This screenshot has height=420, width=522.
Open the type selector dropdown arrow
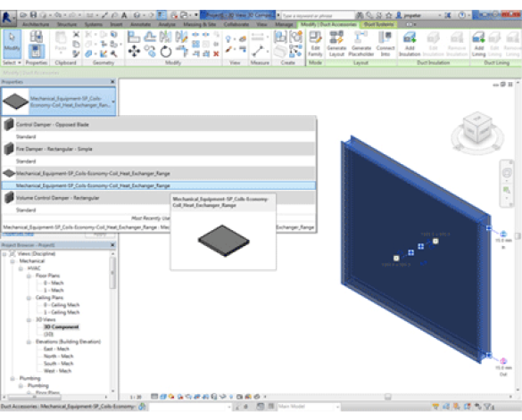click(113, 102)
